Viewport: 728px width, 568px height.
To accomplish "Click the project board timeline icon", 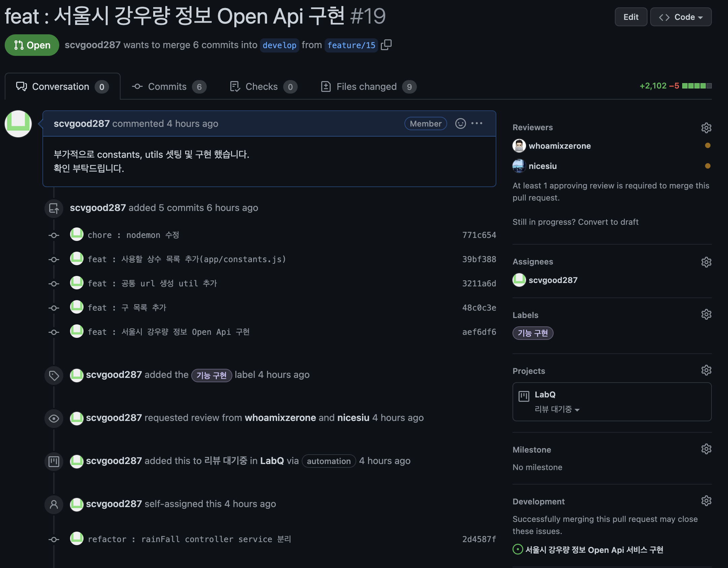I will pos(54,461).
